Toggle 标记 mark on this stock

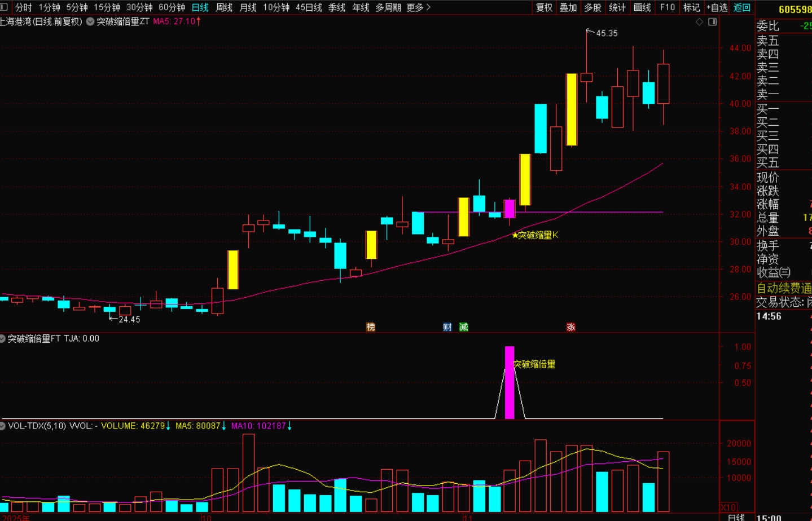point(691,7)
